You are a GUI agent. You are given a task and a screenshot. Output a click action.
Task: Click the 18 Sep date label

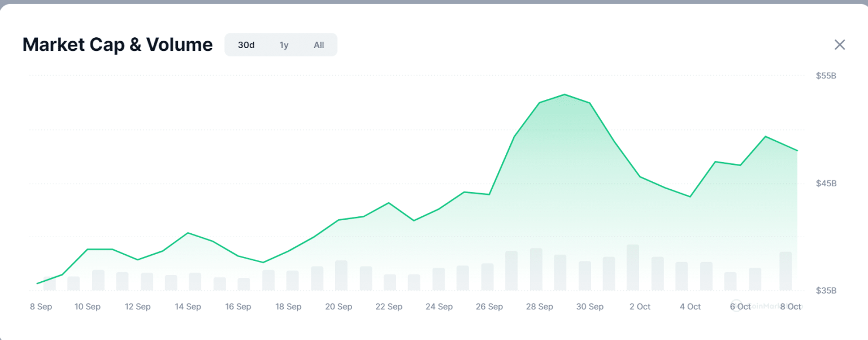click(288, 307)
